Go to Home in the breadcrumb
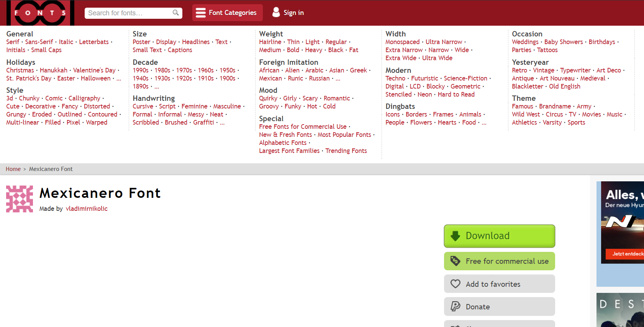Viewport: 644px width, 327px height. click(x=13, y=169)
